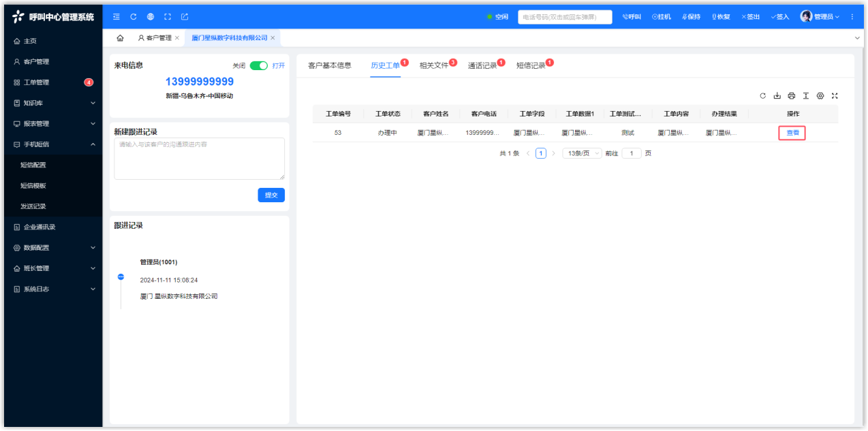Click the phone number input field
Screen dimensions: 868x431
(x=564, y=17)
